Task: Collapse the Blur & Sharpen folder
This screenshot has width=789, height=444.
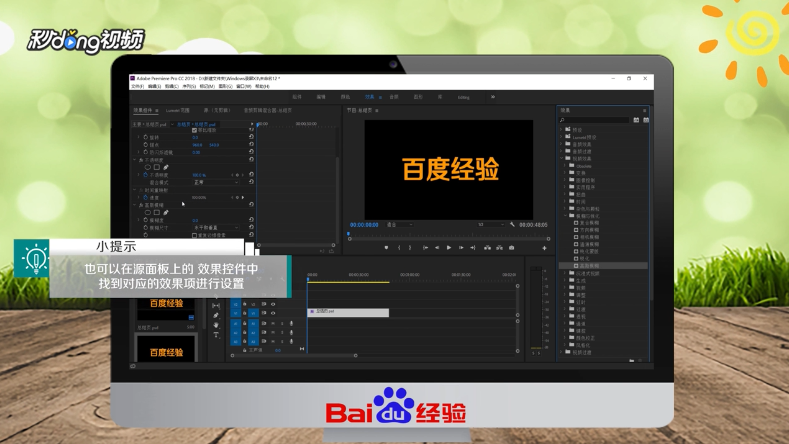Action: 565,215
